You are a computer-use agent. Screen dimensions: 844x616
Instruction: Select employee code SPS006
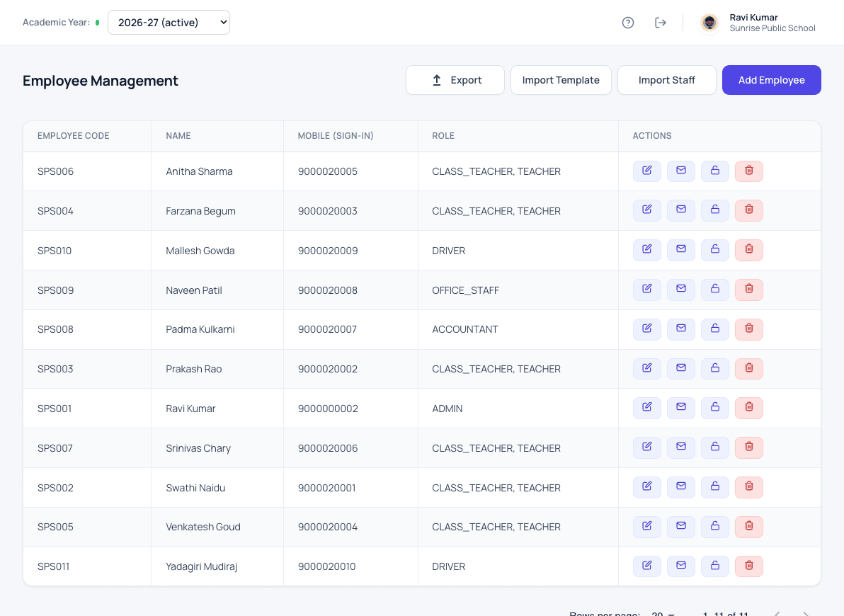[x=55, y=171]
